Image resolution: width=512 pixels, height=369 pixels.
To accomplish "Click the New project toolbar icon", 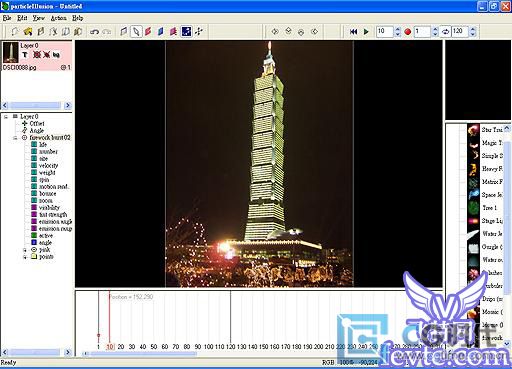I will coord(15,31).
